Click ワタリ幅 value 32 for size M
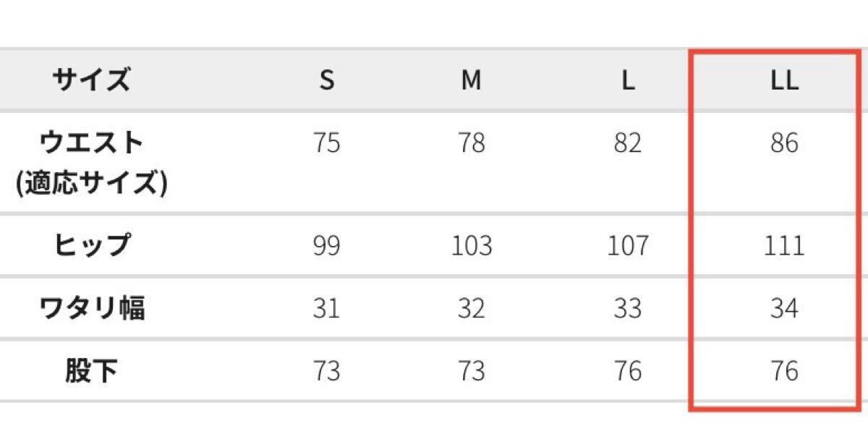868x442 pixels. tap(472, 309)
